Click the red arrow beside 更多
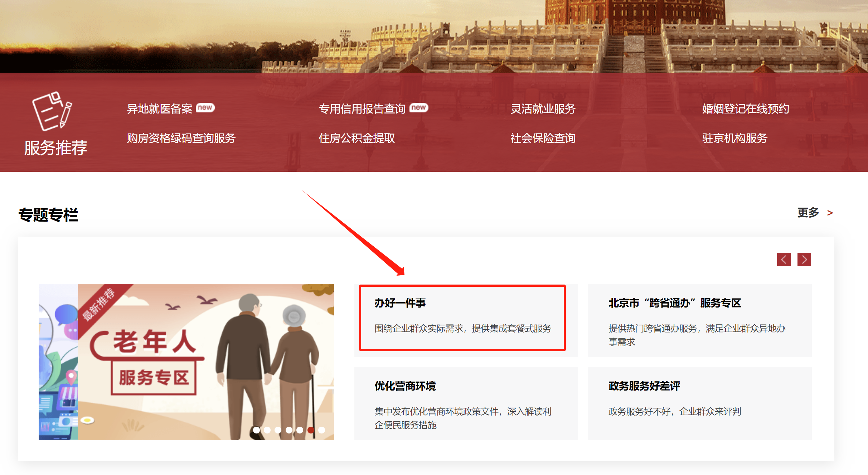Screen dimensions: 868x475 tap(830, 213)
